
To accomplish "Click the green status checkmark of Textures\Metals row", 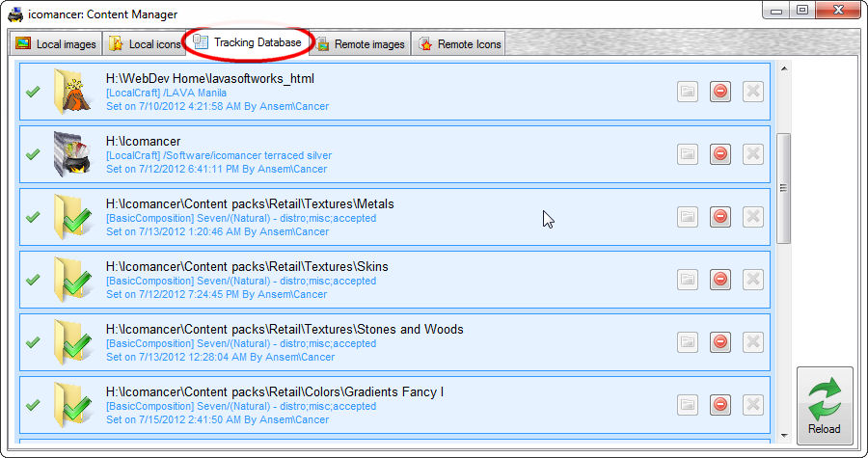I will pos(33,216).
